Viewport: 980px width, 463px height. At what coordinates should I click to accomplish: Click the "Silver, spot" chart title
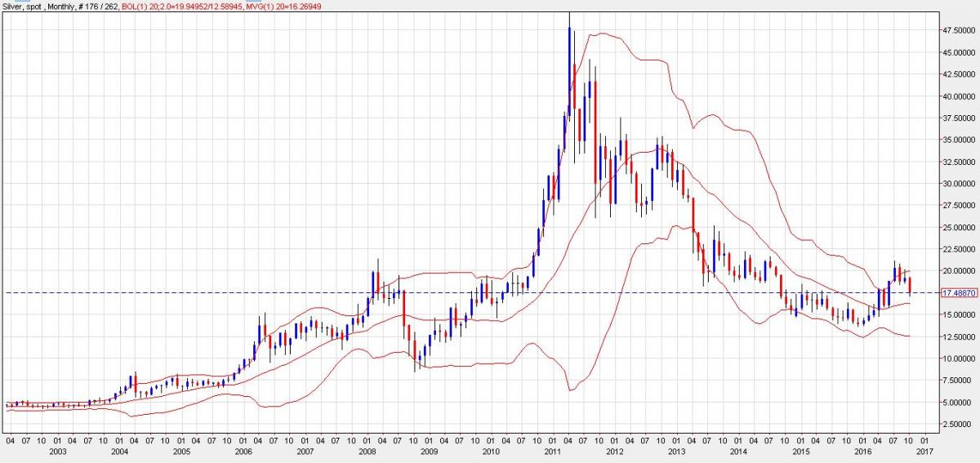tap(22, 5)
